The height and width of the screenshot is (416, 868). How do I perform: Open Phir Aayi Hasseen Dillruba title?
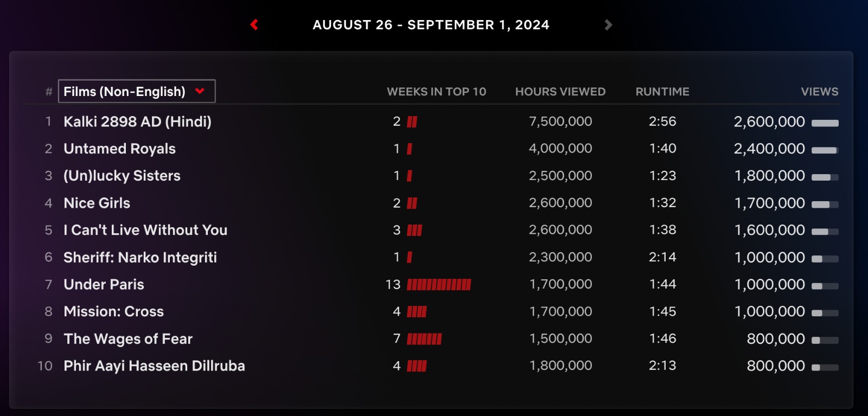click(154, 366)
